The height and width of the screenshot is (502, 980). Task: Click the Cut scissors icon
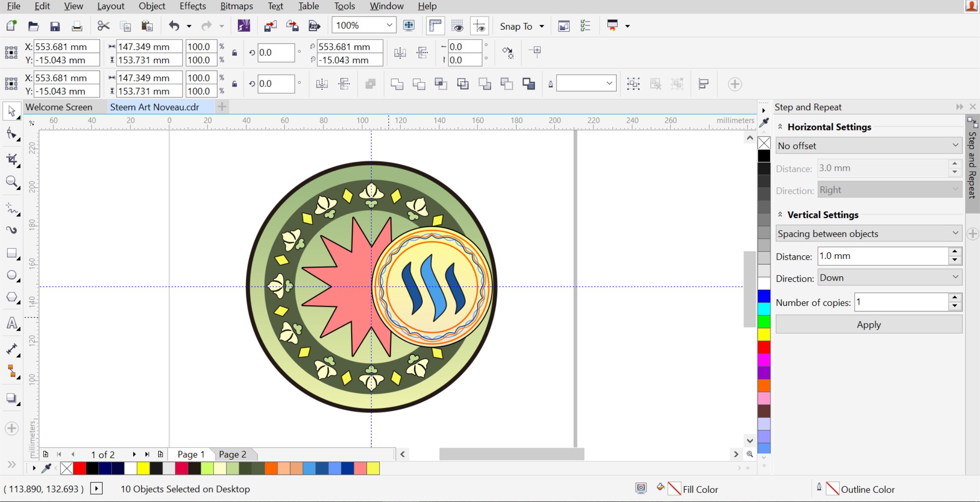point(103,26)
